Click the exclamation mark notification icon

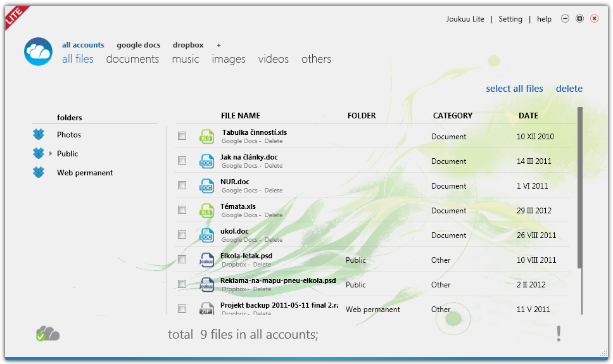[x=559, y=334]
